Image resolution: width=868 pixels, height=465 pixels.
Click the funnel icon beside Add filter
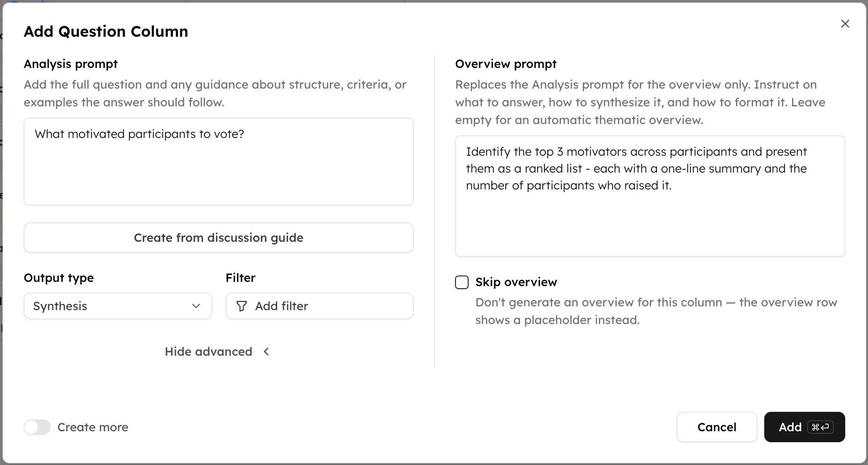tap(242, 306)
